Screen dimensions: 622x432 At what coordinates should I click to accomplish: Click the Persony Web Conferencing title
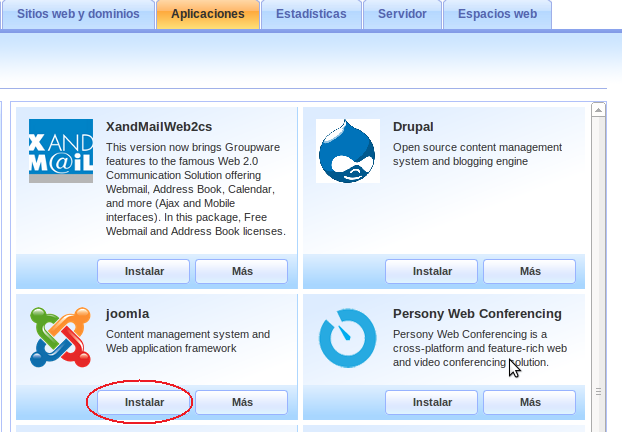coord(477,314)
